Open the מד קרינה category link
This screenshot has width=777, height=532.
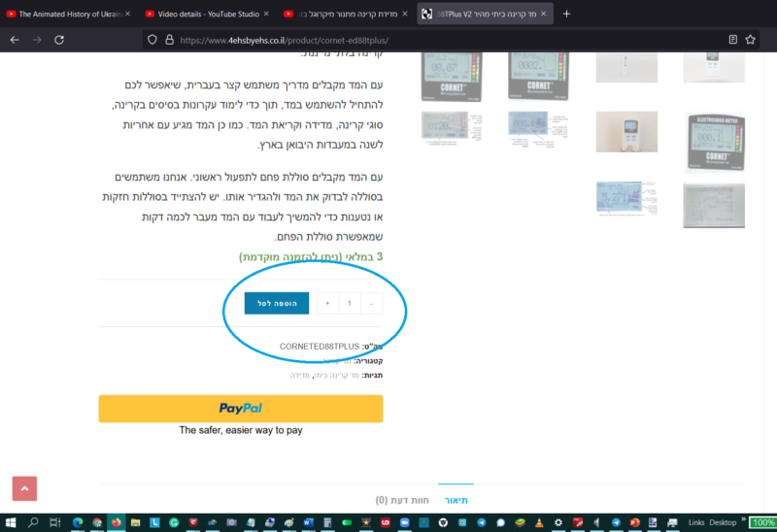point(336,360)
